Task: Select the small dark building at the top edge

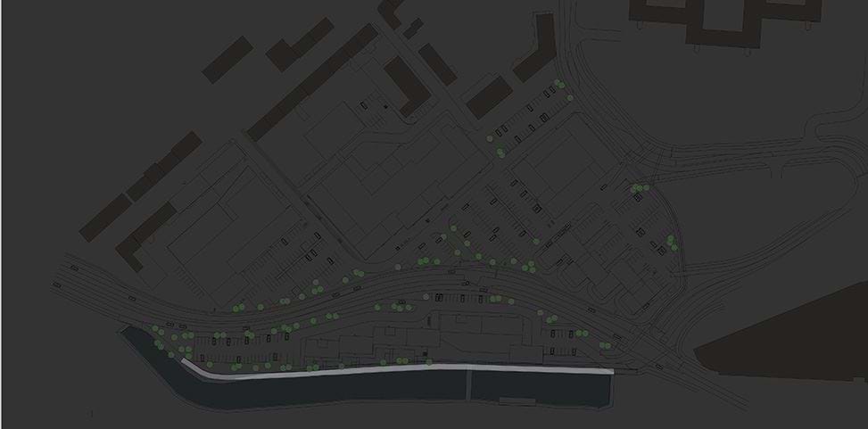Action: click(391, 9)
